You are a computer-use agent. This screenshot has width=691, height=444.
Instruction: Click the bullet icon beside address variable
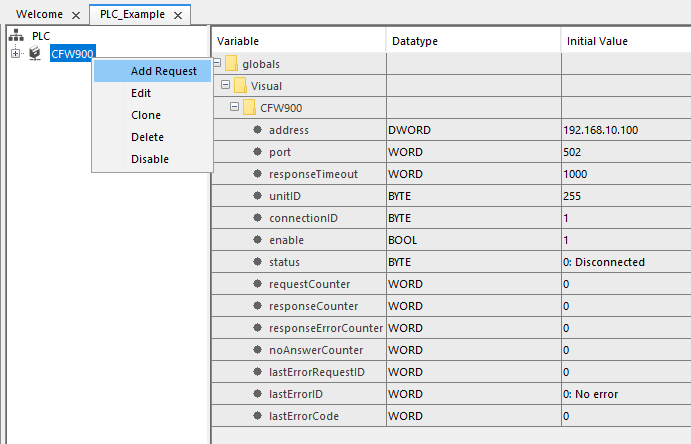pos(258,130)
